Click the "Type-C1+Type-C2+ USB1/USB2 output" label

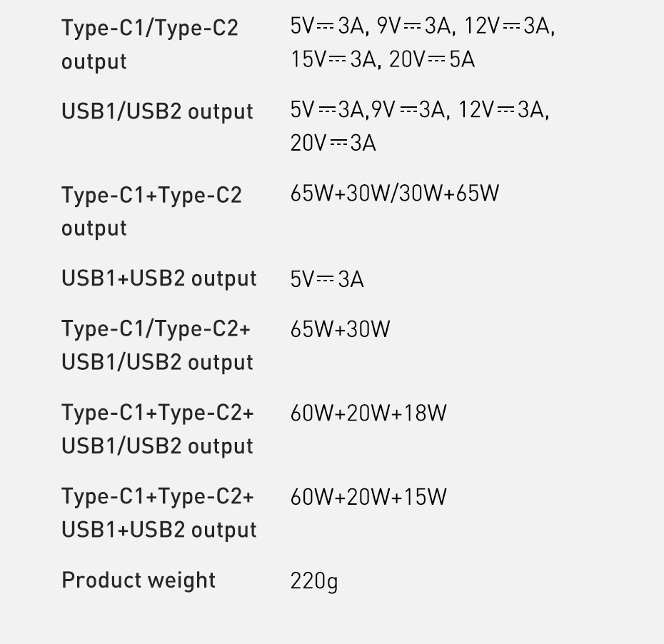pos(157,429)
